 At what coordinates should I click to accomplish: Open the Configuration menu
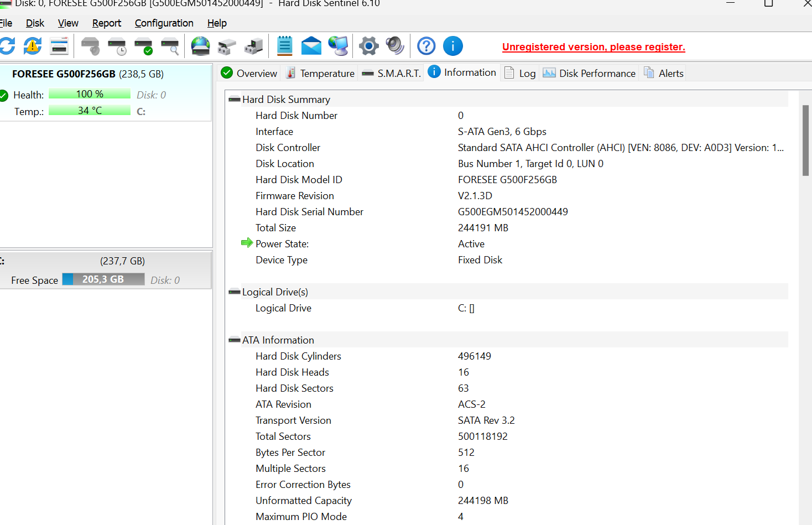164,23
